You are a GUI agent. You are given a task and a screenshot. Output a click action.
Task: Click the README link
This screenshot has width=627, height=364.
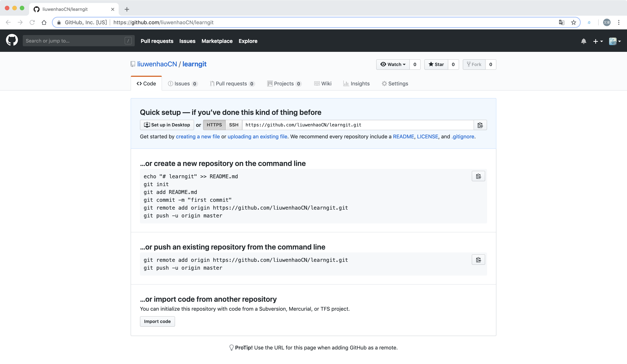[403, 136]
